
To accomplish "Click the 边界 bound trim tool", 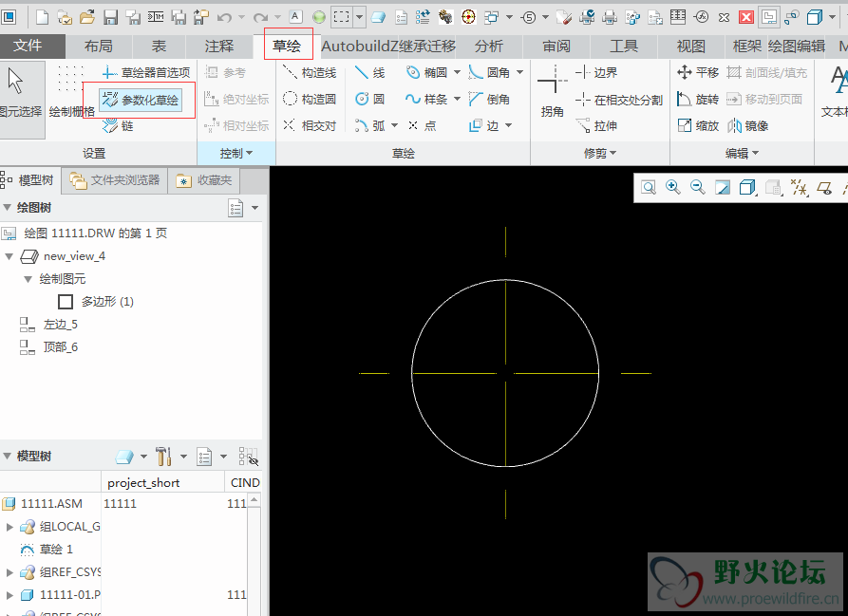I will (596, 72).
